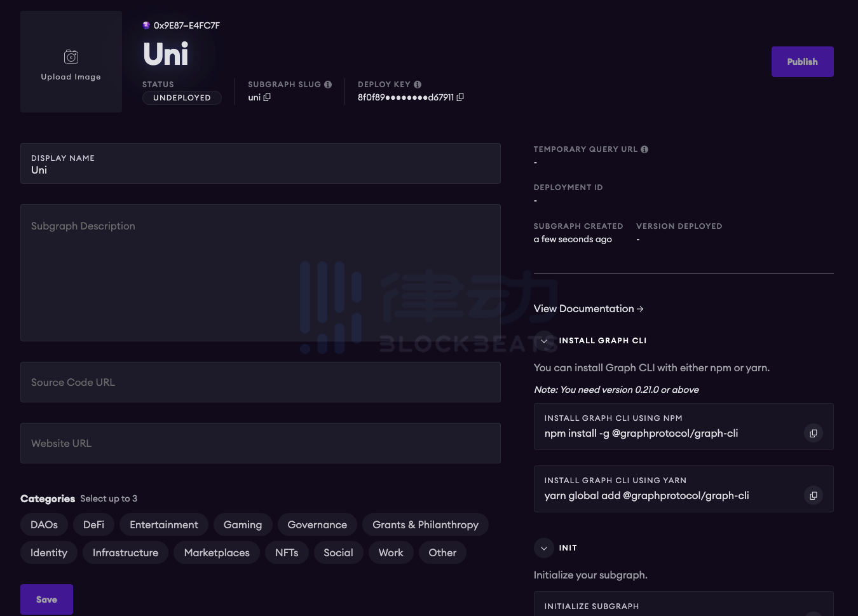The width and height of the screenshot is (858, 616).
Task: Save the subgraph details
Action: 46,599
